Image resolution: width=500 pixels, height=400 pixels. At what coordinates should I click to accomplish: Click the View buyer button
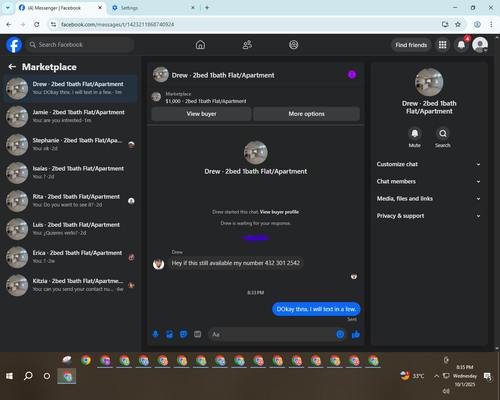[x=201, y=114]
